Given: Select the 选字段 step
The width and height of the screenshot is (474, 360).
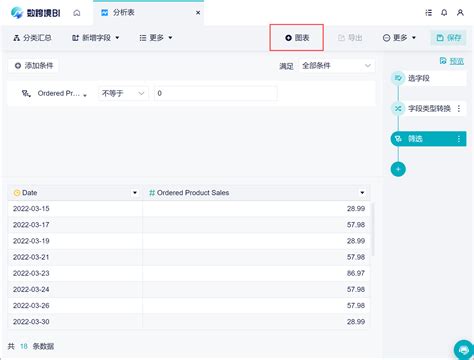Looking at the screenshot, I should [429, 78].
